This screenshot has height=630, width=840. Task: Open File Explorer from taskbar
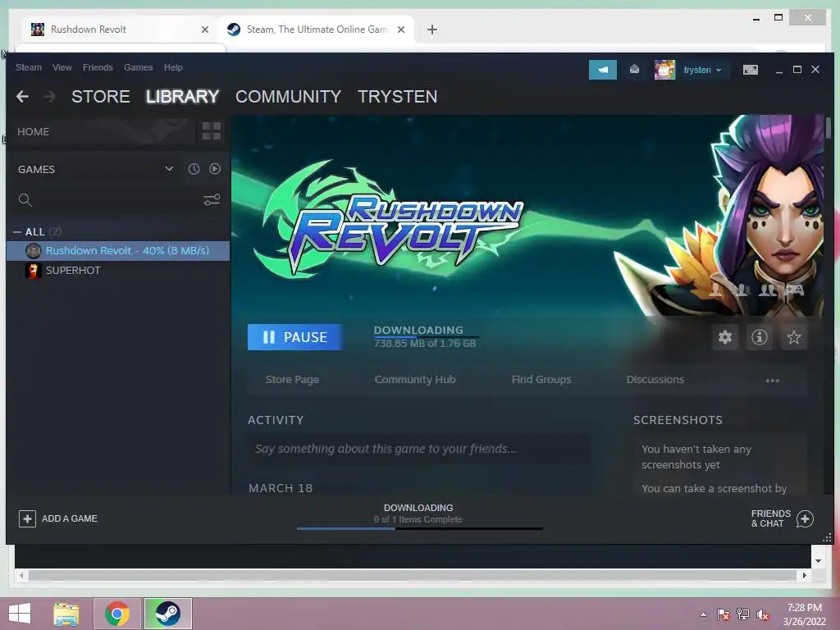[66, 614]
